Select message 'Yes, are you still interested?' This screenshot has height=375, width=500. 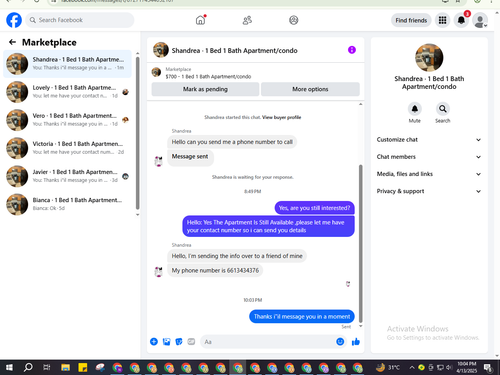314,208
